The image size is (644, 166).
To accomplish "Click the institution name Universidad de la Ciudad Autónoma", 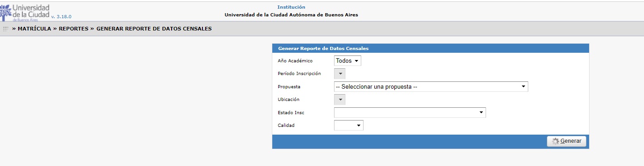I will point(291,15).
